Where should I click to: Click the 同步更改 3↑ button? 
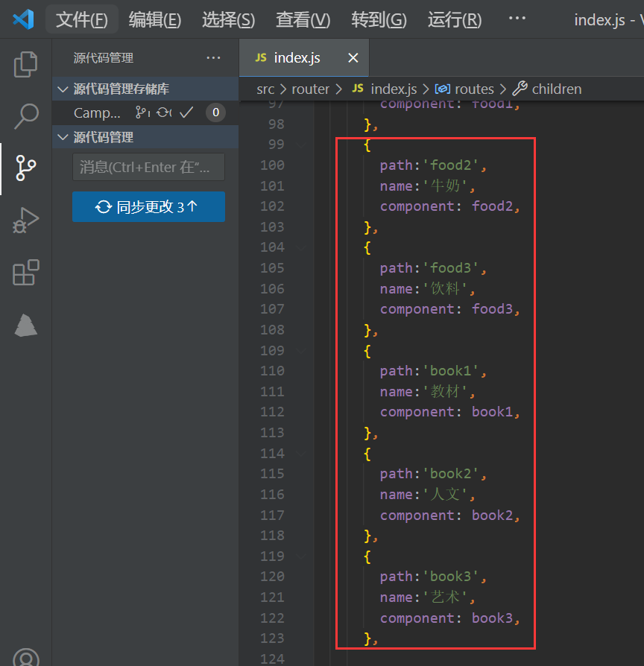click(x=148, y=207)
